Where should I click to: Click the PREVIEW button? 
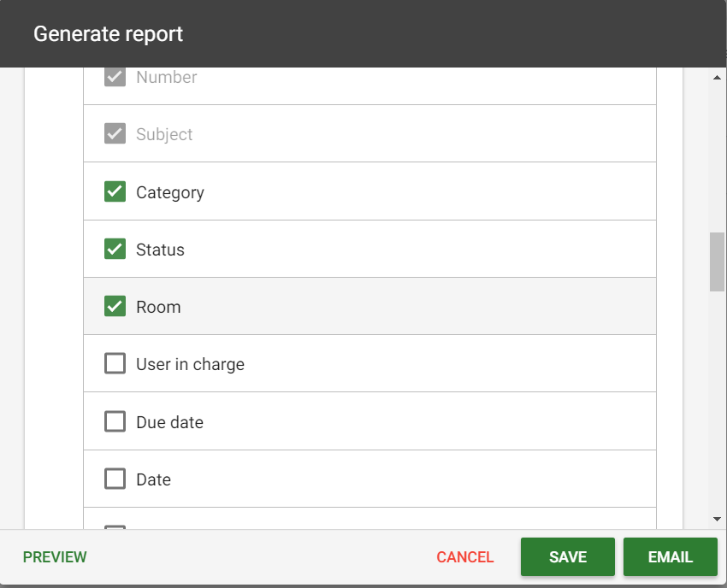[55, 557]
